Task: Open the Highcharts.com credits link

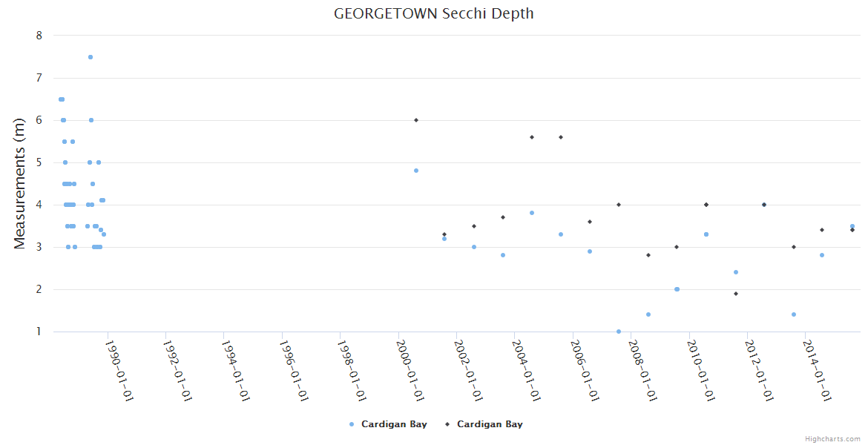Action: coord(832,438)
